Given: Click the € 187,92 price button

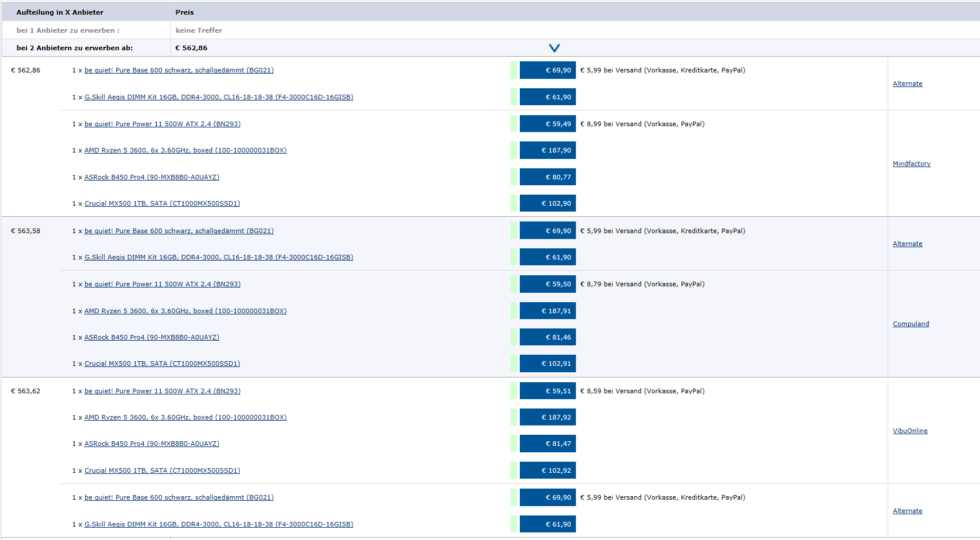Looking at the screenshot, I should tap(548, 417).
